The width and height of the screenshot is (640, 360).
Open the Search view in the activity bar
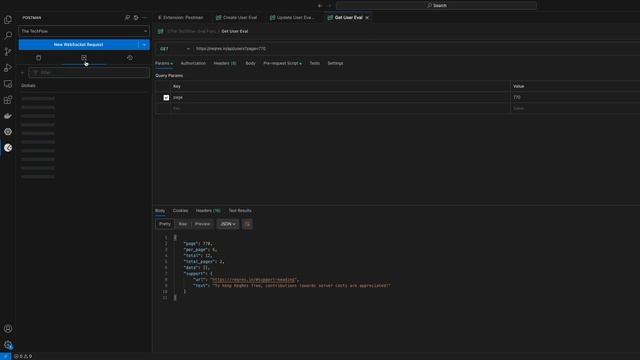point(8,36)
